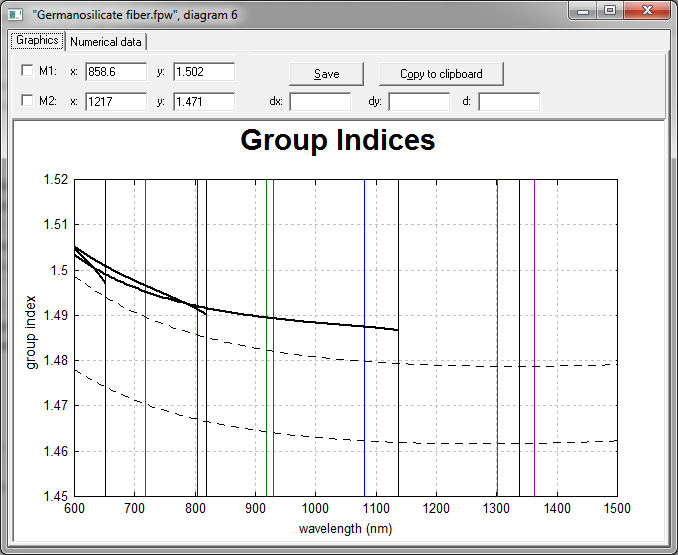
Task: Focus the M2 y field showing 1.471
Action: click(204, 102)
